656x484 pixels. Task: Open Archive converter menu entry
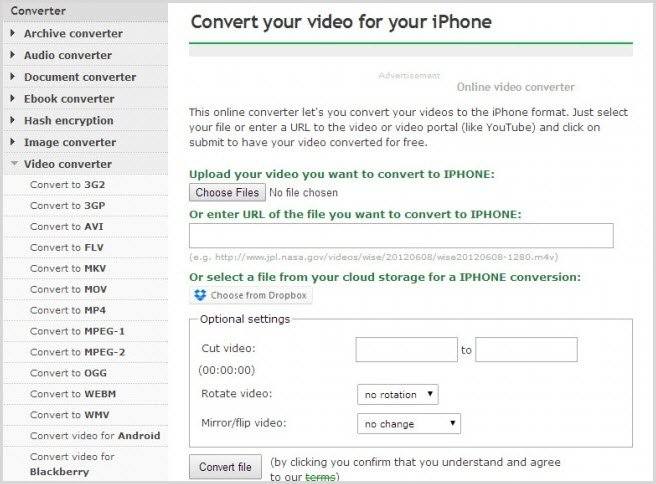73,33
